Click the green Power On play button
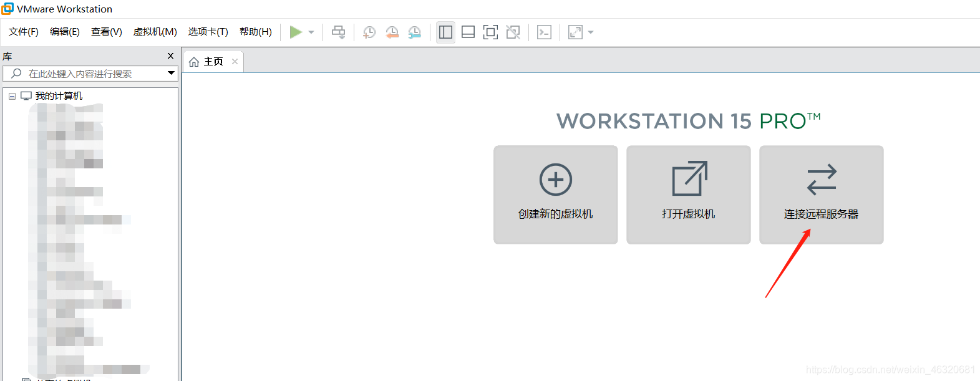Image resolution: width=980 pixels, height=381 pixels. pos(296,32)
